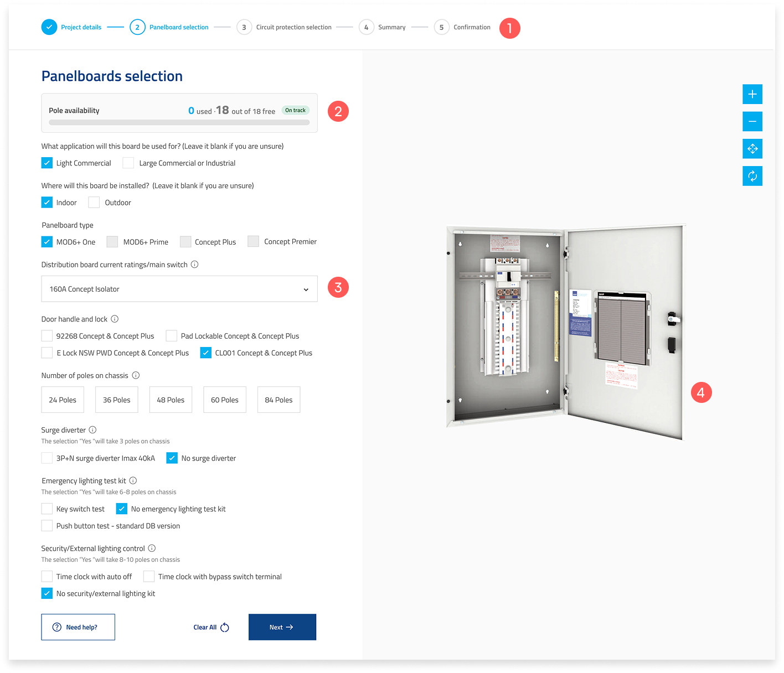Viewport: 784px width, 673px height.
Task: Zoom out with the minus button
Action: 752,121
